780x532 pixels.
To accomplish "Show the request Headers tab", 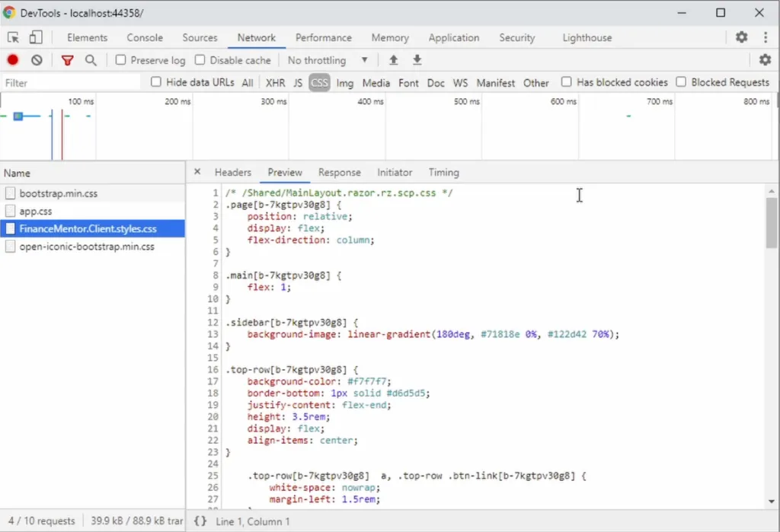I will 233,172.
